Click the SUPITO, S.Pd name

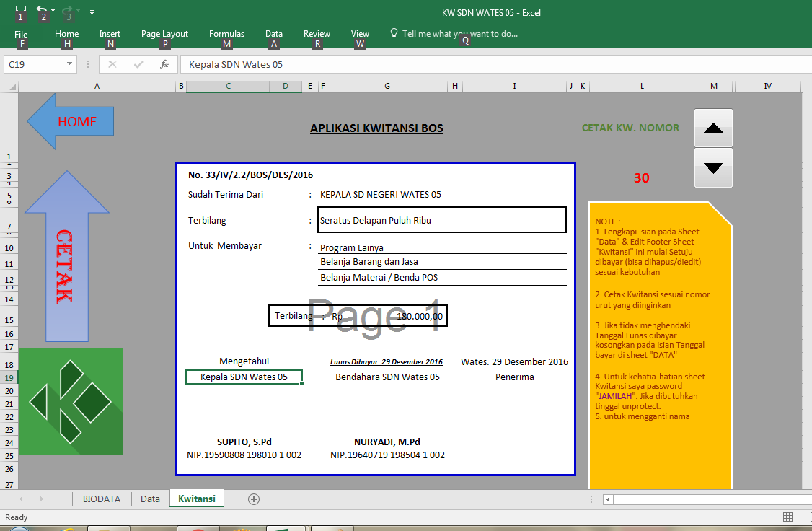click(x=244, y=442)
